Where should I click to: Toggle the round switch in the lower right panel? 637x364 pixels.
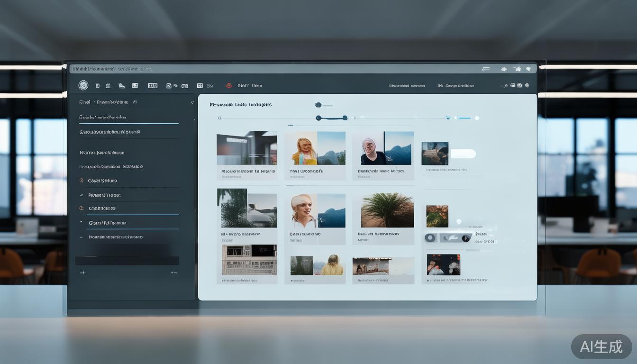430,238
